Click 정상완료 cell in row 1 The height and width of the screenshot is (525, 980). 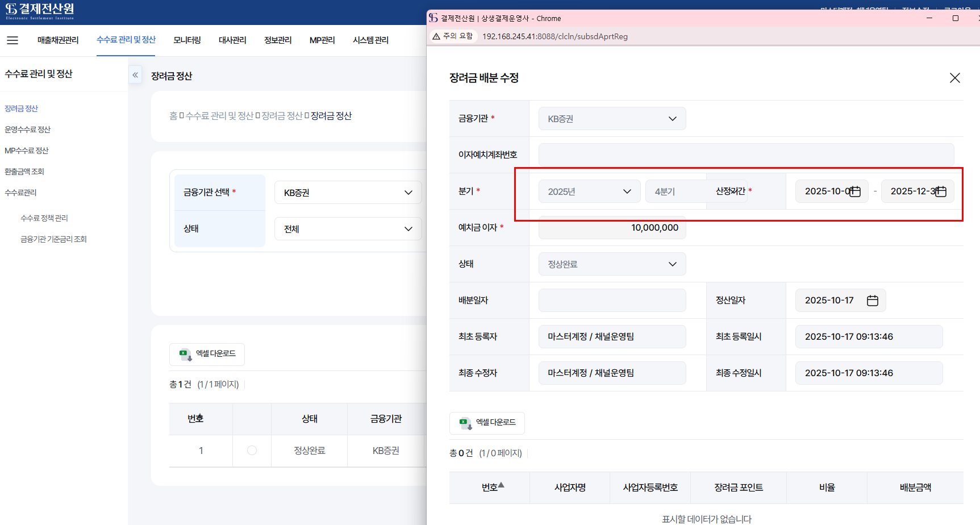click(x=309, y=451)
